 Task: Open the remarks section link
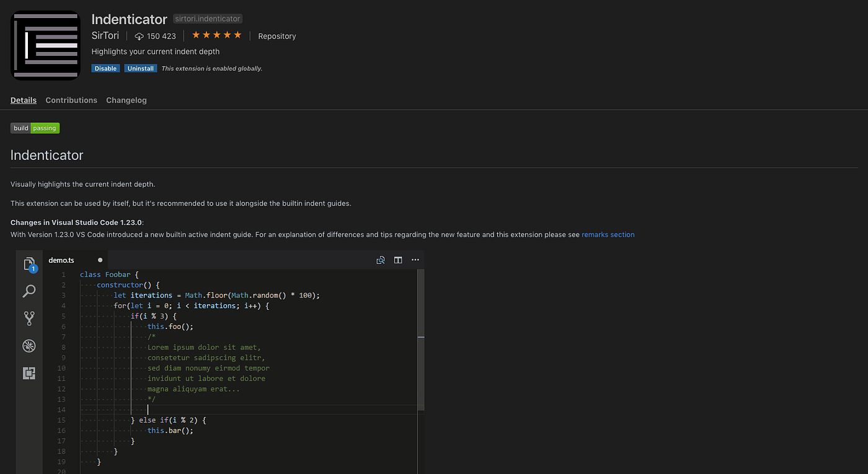(x=608, y=234)
